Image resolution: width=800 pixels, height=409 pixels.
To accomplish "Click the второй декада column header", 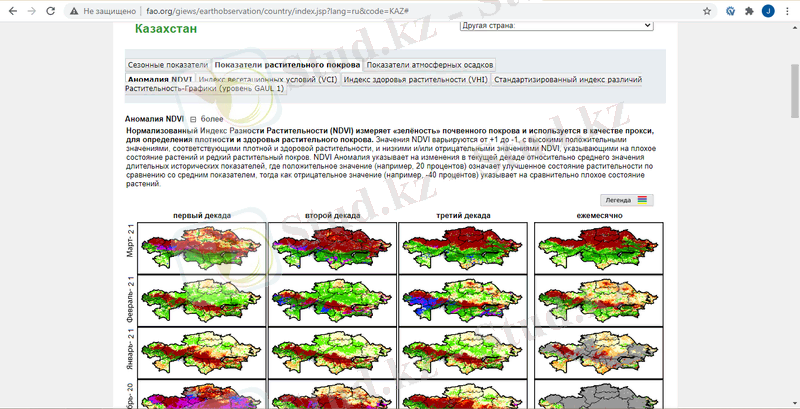I will (333, 216).
